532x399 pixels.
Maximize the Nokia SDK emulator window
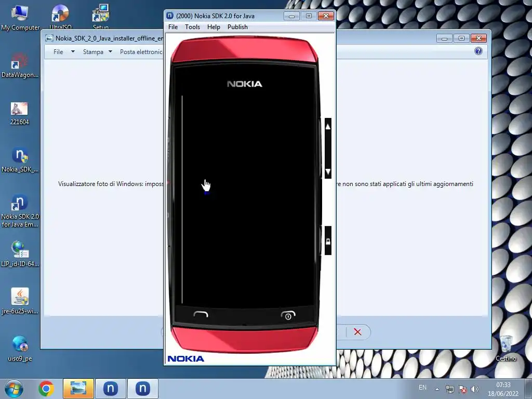tap(309, 16)
